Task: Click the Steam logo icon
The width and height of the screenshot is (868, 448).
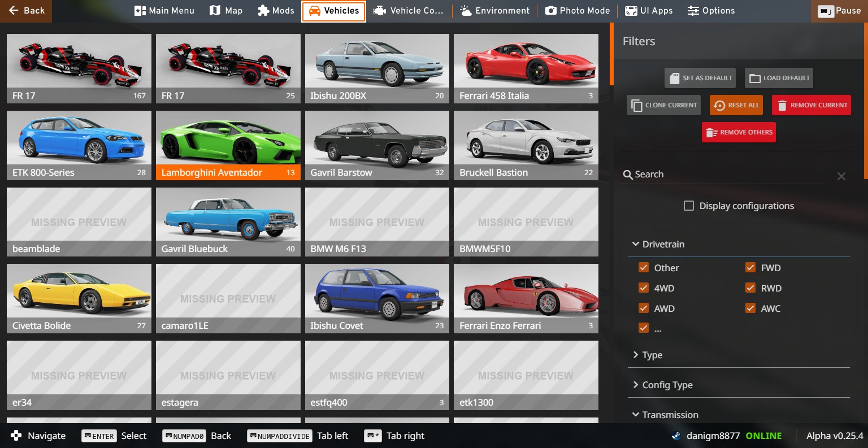Action: coord(675,436)
